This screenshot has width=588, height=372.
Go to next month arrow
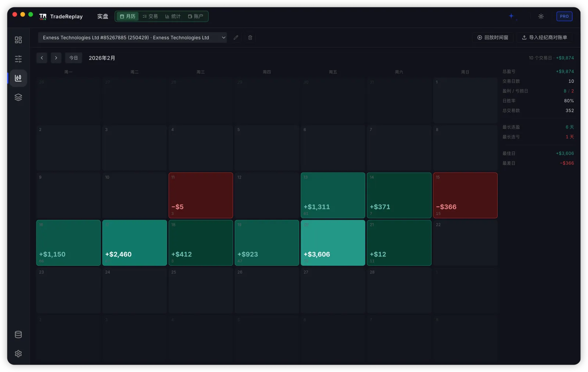point(56,58)
